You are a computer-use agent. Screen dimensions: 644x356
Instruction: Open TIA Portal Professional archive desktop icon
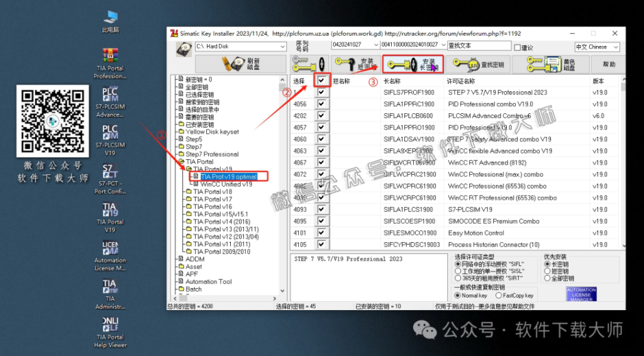point(110,64)
